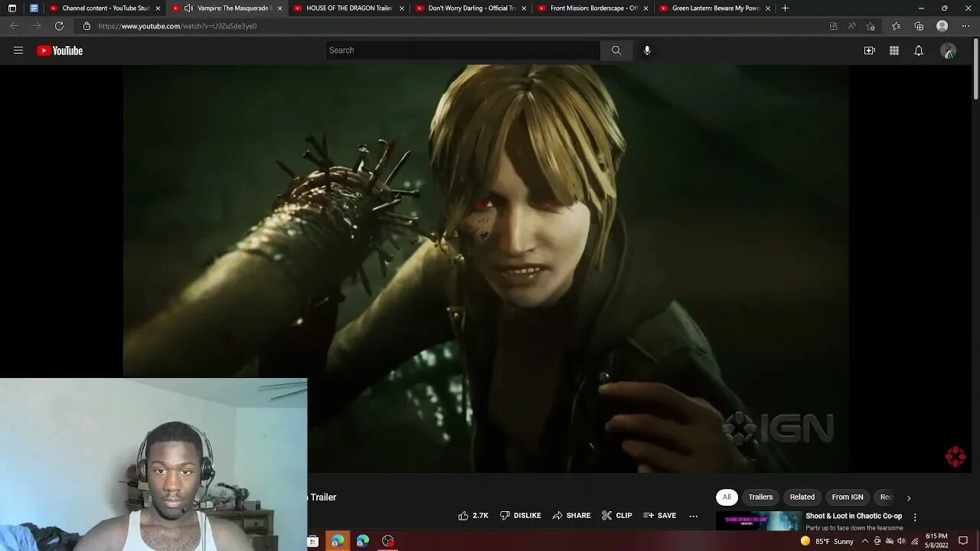Switch to Don't Worry Darling tab

[x=471, y=8]
